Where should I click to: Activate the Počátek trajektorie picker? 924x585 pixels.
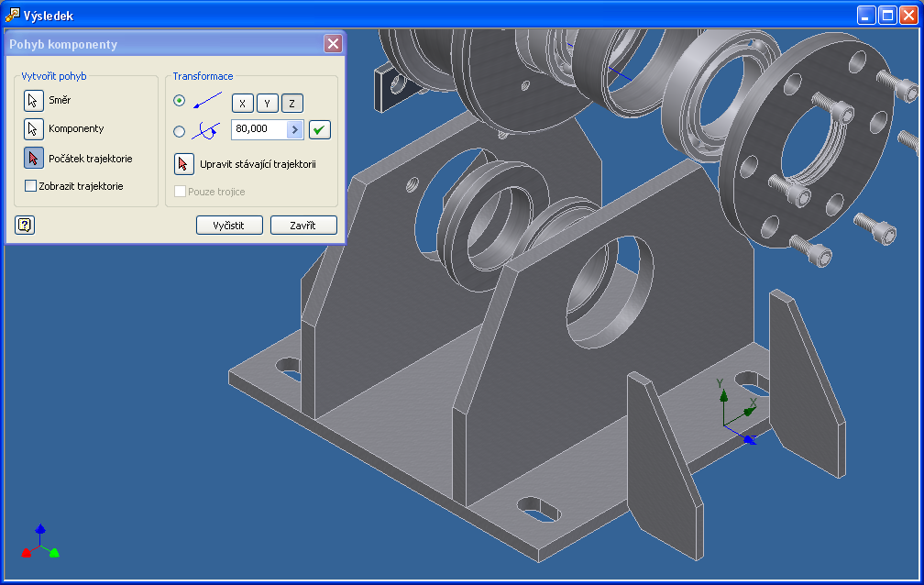(34, 158)
